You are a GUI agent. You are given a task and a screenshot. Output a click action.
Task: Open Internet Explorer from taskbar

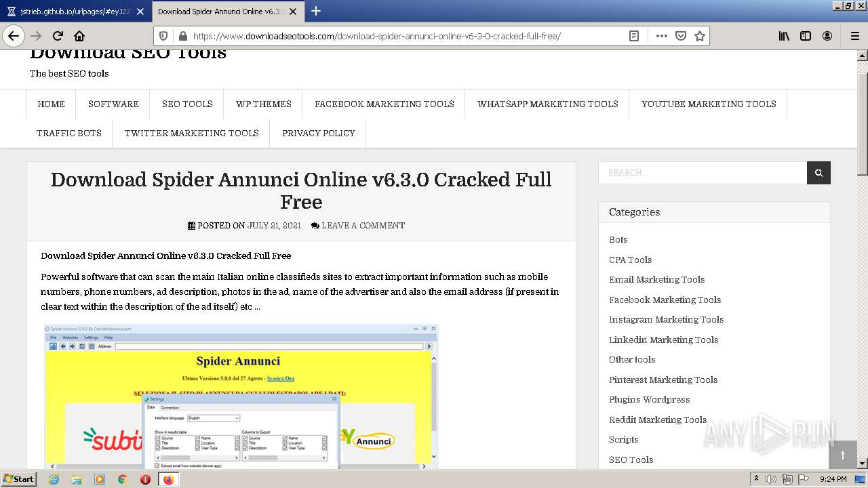(54, 479)
